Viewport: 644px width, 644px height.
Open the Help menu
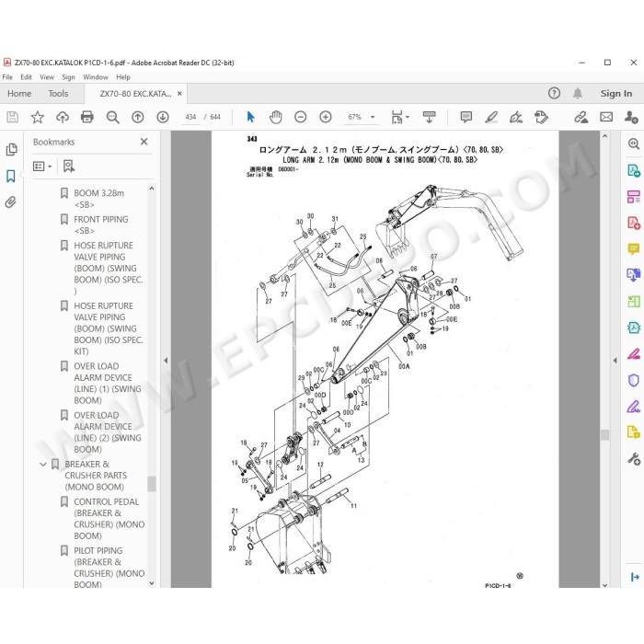click(122, 77)
